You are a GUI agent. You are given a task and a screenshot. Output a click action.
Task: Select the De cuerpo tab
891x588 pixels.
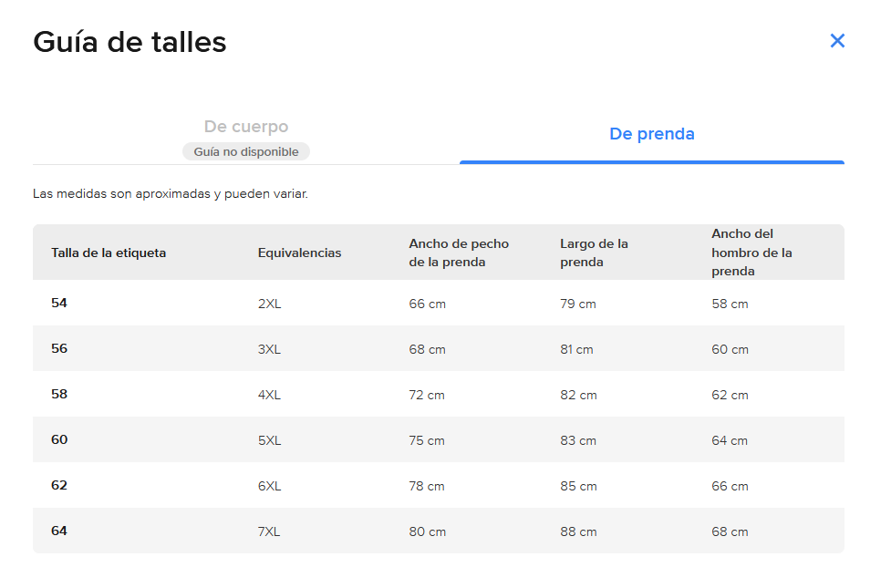click(245, 127)
